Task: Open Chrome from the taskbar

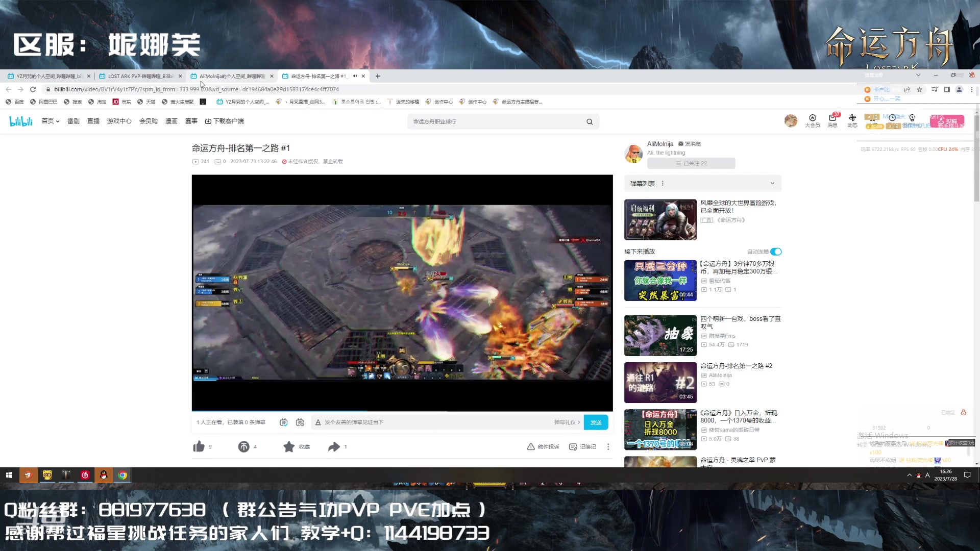Action: coord(122,475)
